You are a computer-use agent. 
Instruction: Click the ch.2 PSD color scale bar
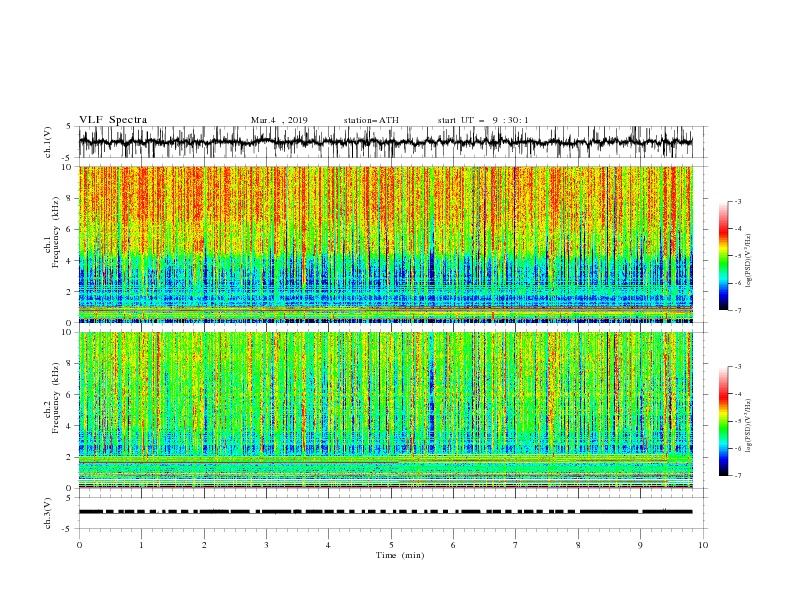[x=723, y=421]
